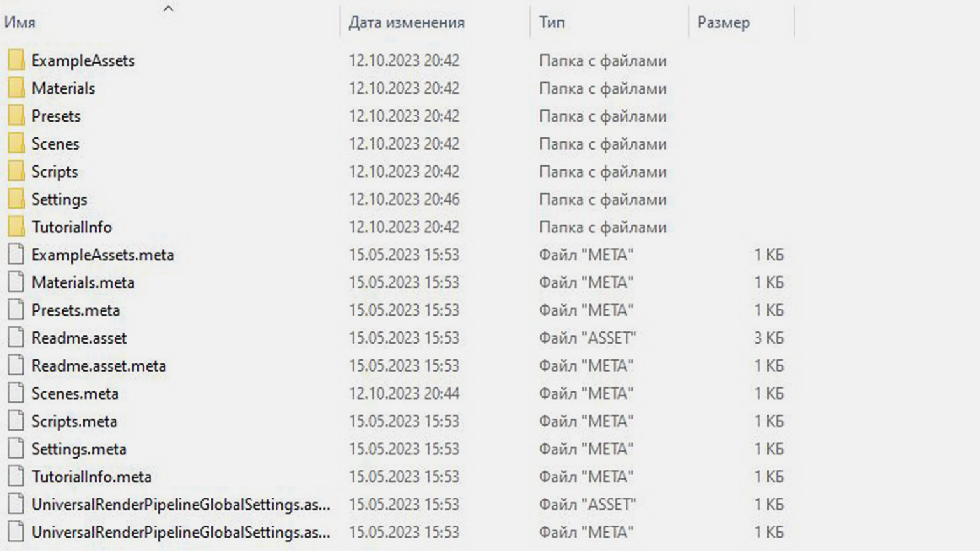Screen dimensions: 980x551
Task: Click the Scripts folder icon
Action: coord(17,172)
